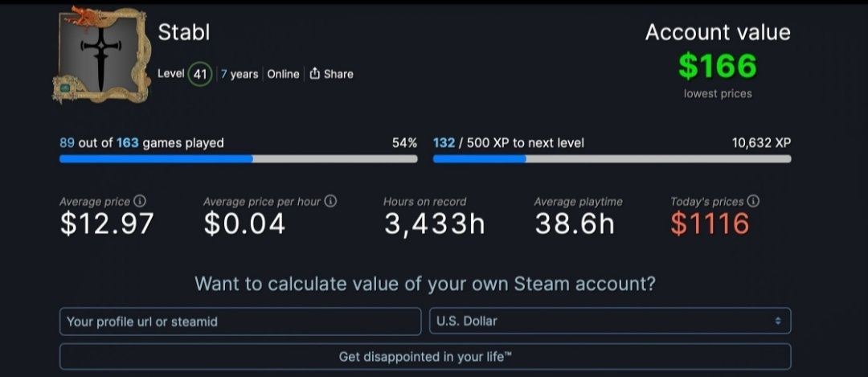Open the U.S. Dollar currency selector
Image resolution: width=868 pixels, height=377 pixels.
(x=610, y=321)
